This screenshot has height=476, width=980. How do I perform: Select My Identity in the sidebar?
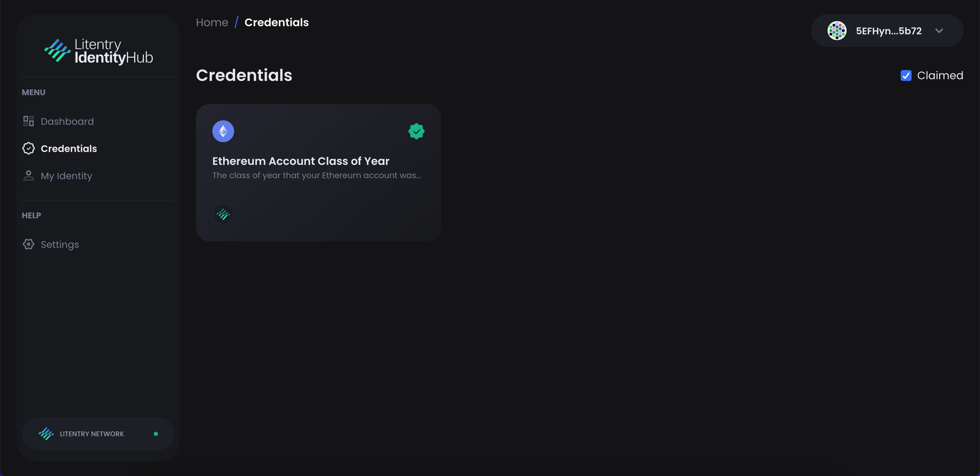click(x=66, y=176)
